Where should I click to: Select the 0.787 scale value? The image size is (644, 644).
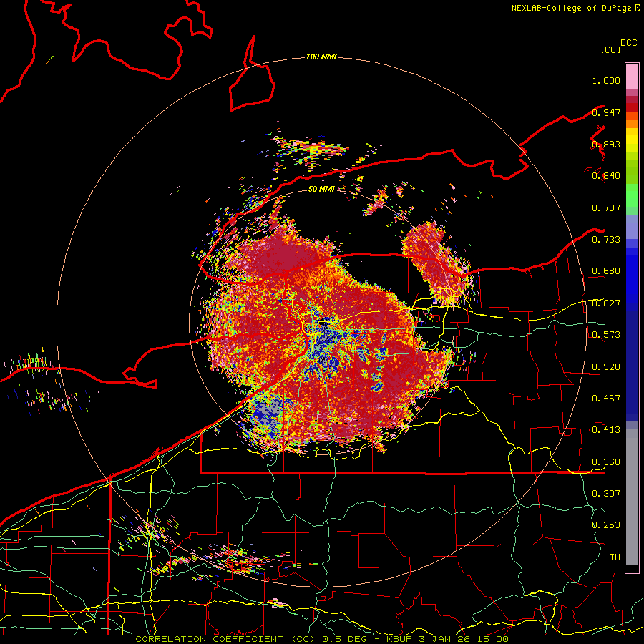point(606,208)
